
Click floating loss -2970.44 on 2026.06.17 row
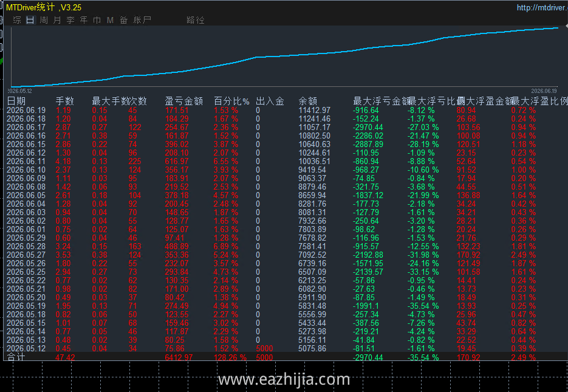tap(368, 127)
